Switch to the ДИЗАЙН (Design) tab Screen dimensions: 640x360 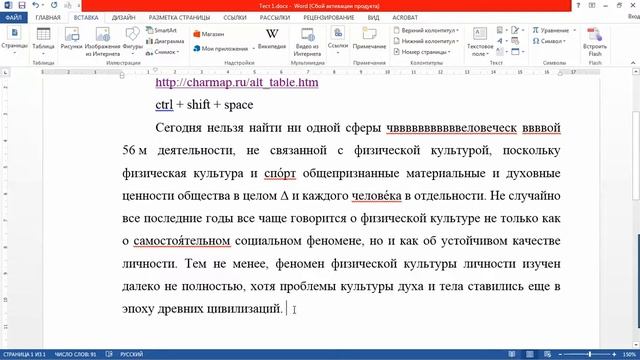tap(124, 18)
